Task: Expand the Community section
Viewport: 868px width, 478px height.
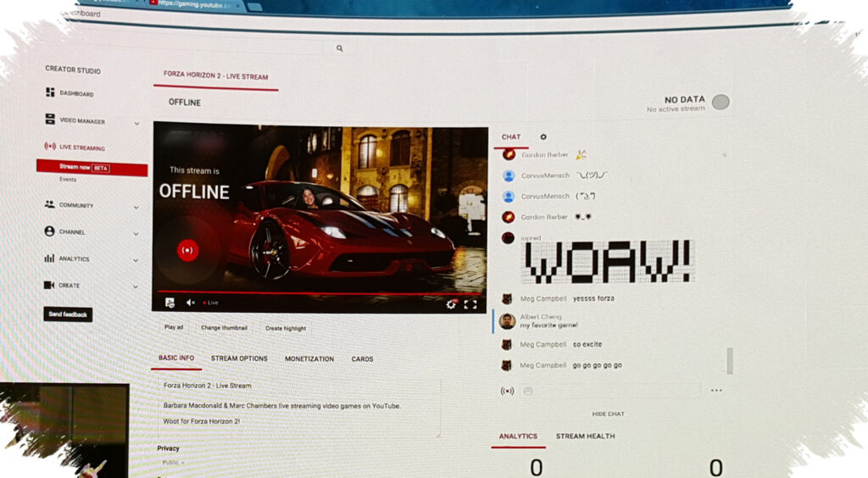Action: tap(136, 208)
